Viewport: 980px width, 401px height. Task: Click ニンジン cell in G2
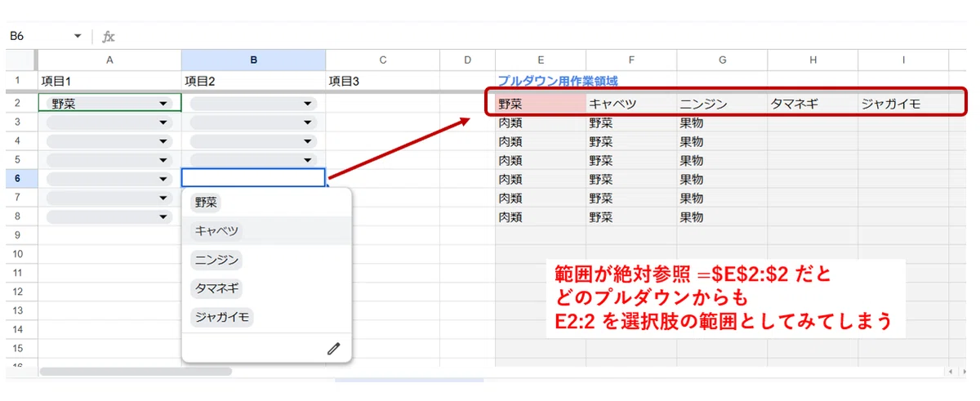coord(722,104)
